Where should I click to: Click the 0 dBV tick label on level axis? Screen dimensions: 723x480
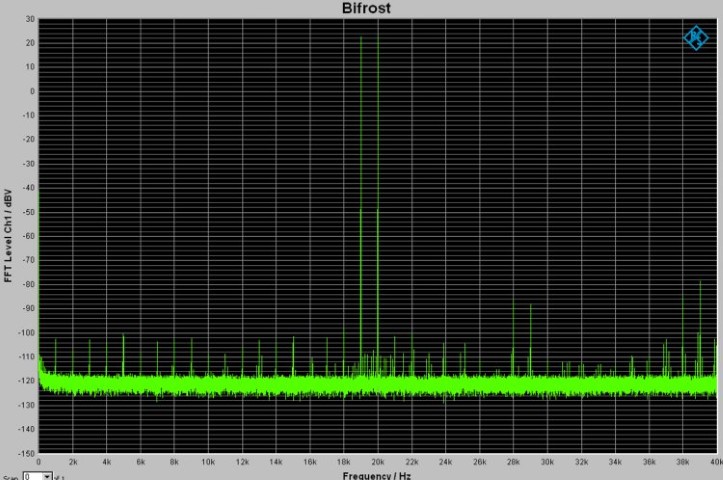(x=32, y=91)
